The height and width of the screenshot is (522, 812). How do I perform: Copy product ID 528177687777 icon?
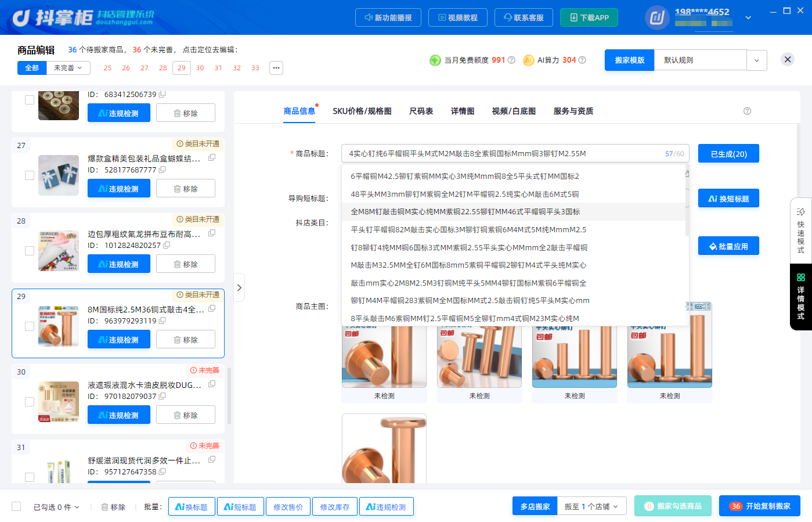tap(163, 170)
